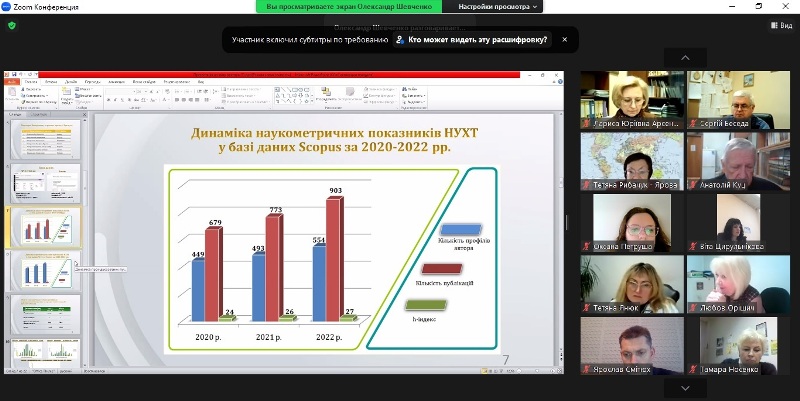This screenshot has height=401, width=800.
Task: Expand the shapes gallery More arrow
Action: (x=312, y=101)
